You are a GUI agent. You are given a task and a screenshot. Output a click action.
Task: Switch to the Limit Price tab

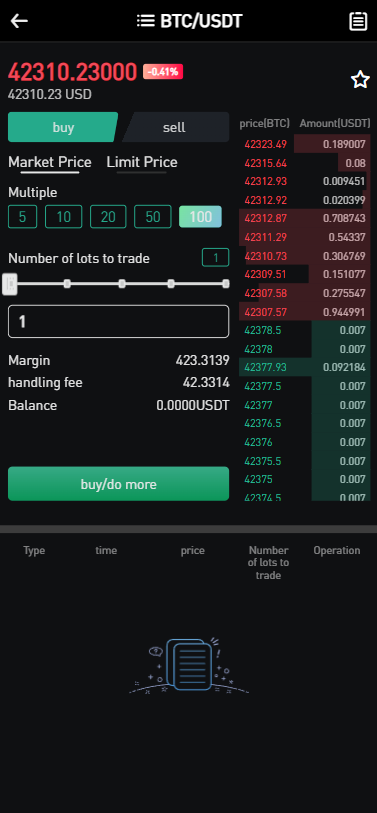142,162
